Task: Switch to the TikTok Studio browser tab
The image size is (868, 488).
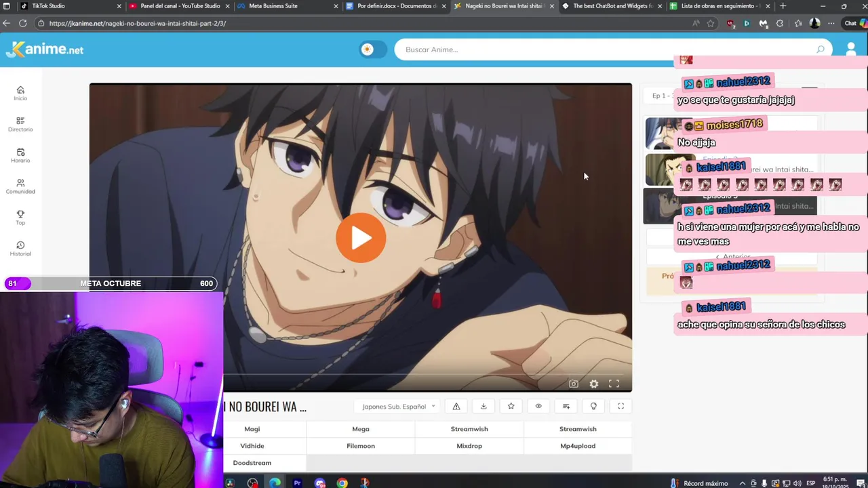Action: (x=64, y=6)
